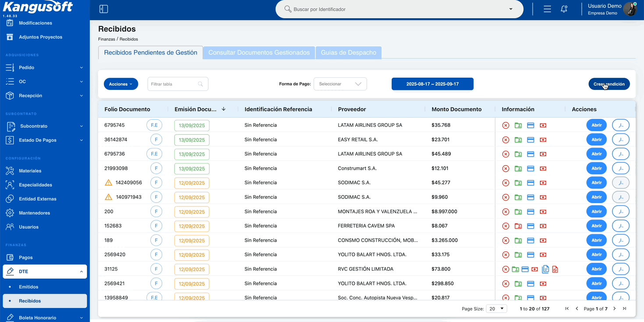This screenshot has height=322, width=644.
Task: Switch to Consultar Documentos Gestionados tab
Action: [259, 53]
